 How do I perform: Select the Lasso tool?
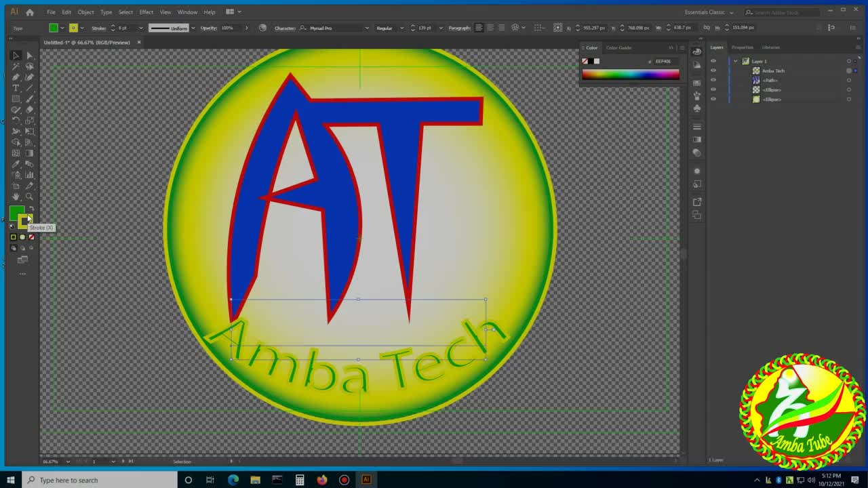coord(29,66)
